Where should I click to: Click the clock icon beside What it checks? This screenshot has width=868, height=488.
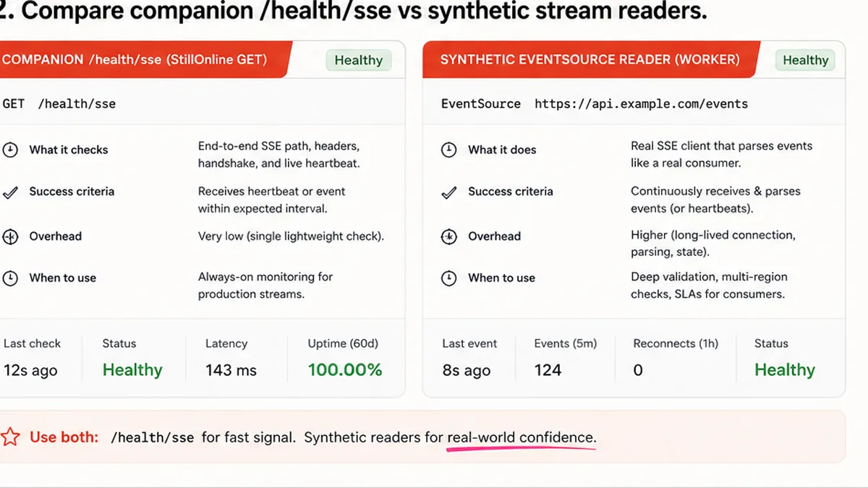(10, 150)
